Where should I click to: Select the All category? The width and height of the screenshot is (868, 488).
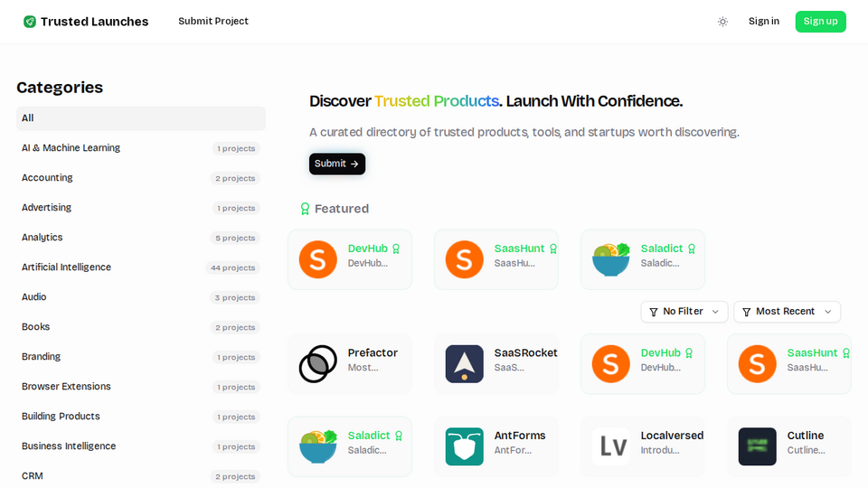[141, 118]
